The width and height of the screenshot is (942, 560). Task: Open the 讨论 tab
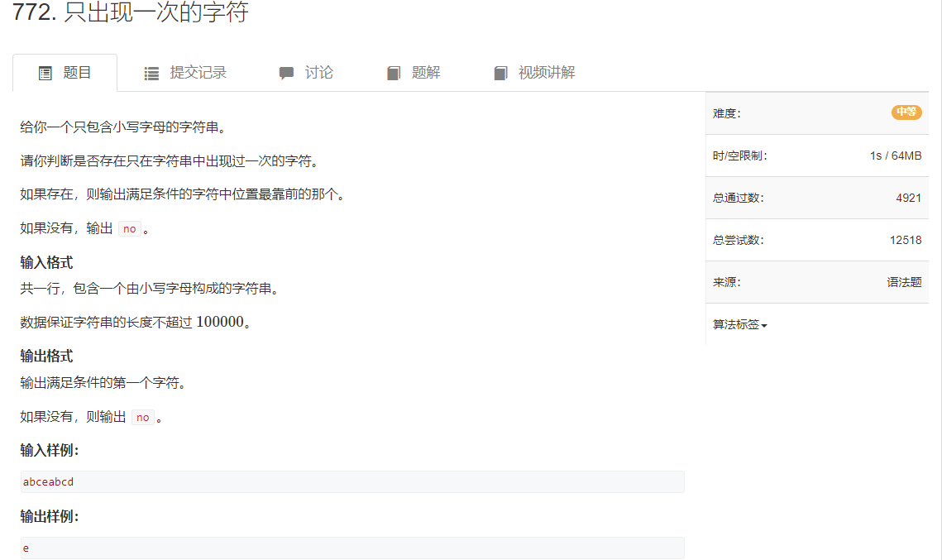click(x=306, y=73)
